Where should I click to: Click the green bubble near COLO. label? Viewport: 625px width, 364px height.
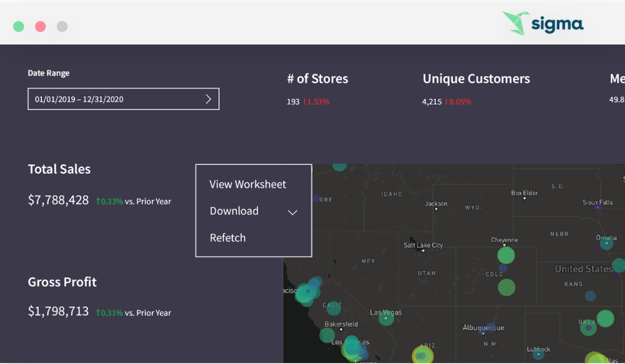(x=507, y=287)
